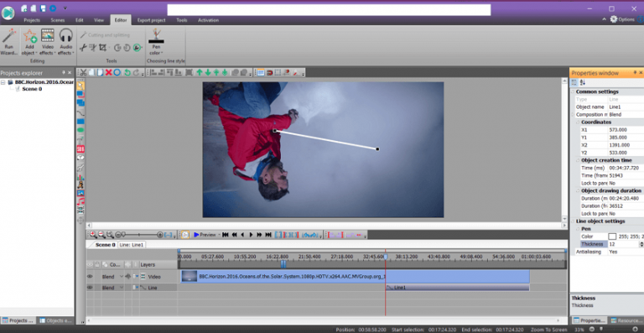This screenshot has height=333, width=644.
Task: Select the green ellipse shape tool
Action: click(80, 130)
